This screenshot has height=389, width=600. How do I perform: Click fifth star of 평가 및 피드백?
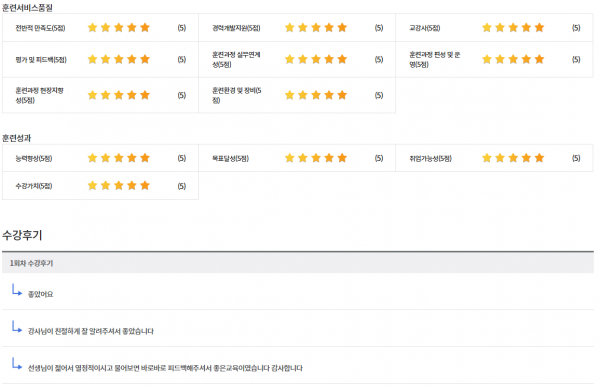click(145, 59)
